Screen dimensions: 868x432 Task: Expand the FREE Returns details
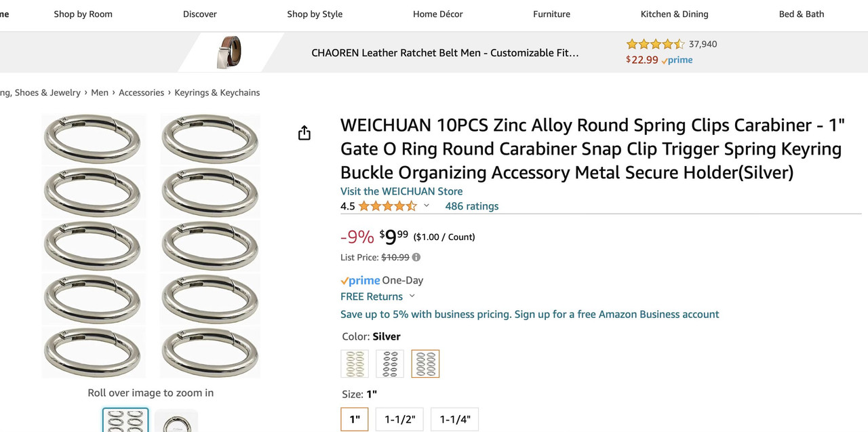click(x=412, y=296)
